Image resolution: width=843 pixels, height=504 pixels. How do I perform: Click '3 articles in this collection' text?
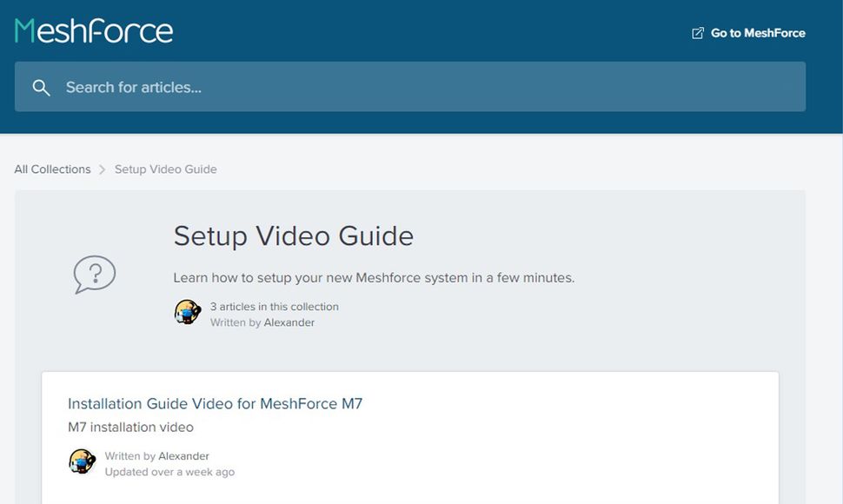tap(274, 306)
